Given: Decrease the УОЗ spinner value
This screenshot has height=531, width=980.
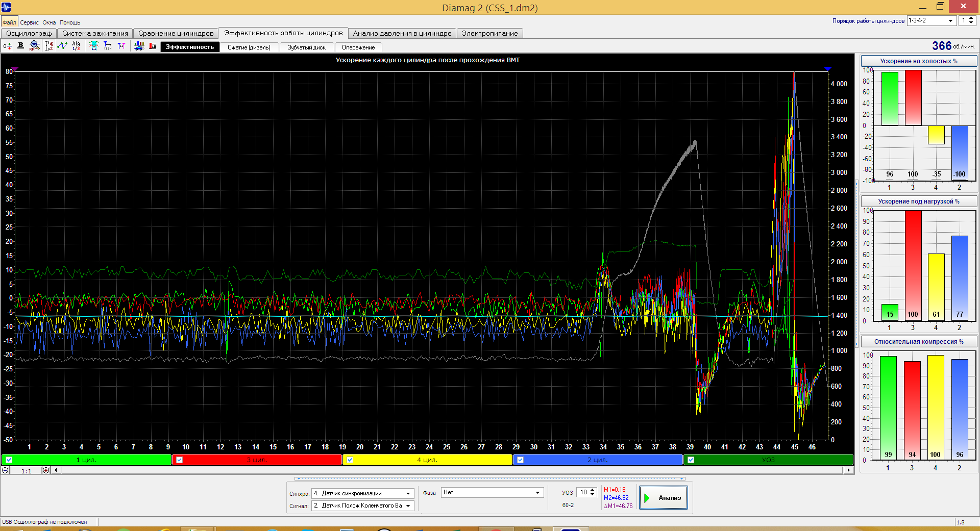Looking at the screenshot, I should 593,494.
